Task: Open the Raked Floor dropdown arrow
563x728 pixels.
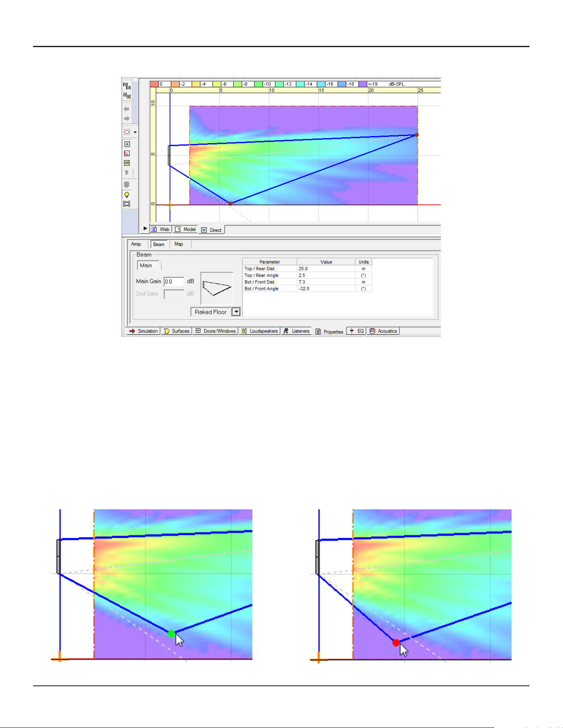Action: [x=236, y=312]
